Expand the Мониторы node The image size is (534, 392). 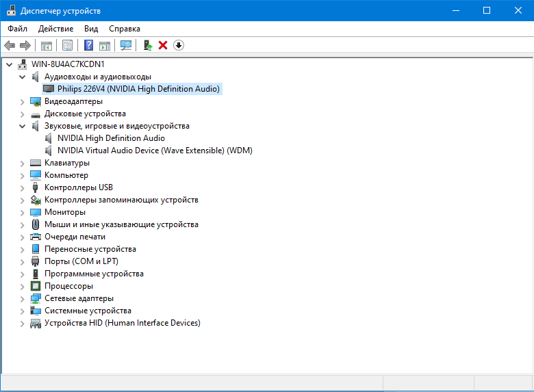click(22, 213)
